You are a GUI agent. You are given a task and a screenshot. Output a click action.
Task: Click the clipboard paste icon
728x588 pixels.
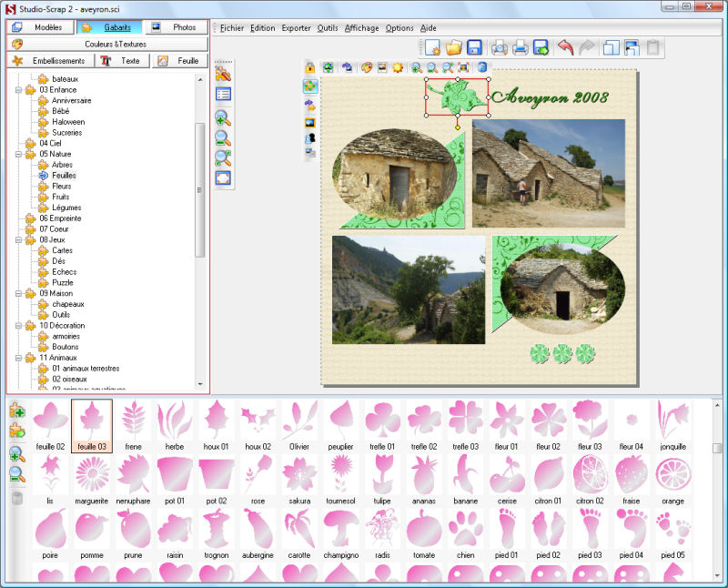pyautogui.click(x=652, y=47)
